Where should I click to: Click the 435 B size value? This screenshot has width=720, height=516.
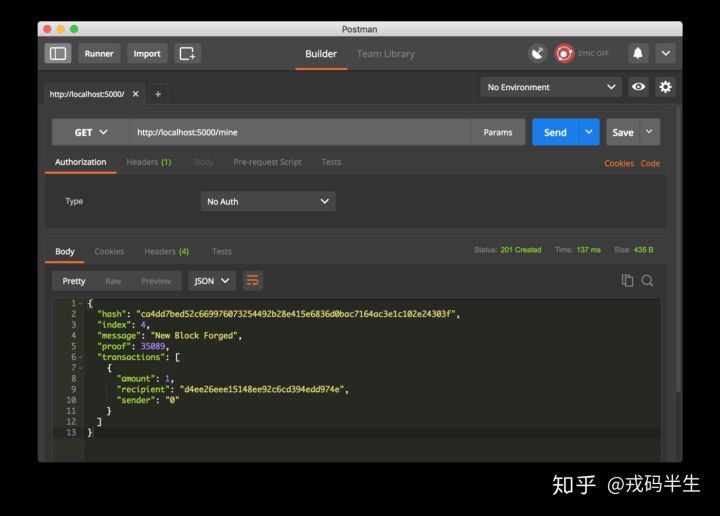(643, 250)
